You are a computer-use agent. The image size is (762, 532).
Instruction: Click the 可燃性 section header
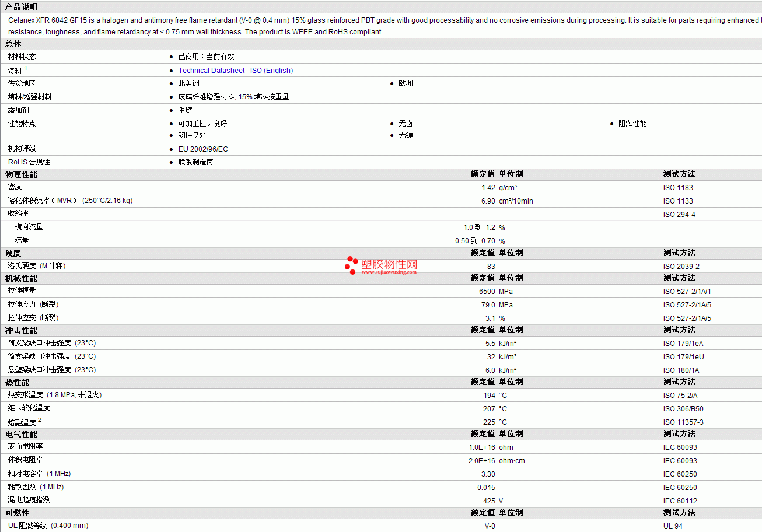point(18,513)
